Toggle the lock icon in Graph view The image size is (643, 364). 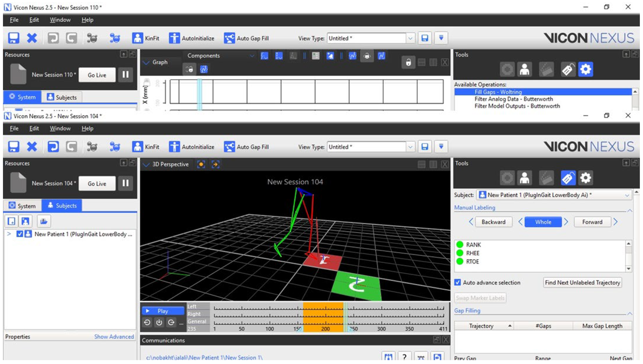[408, 62]
